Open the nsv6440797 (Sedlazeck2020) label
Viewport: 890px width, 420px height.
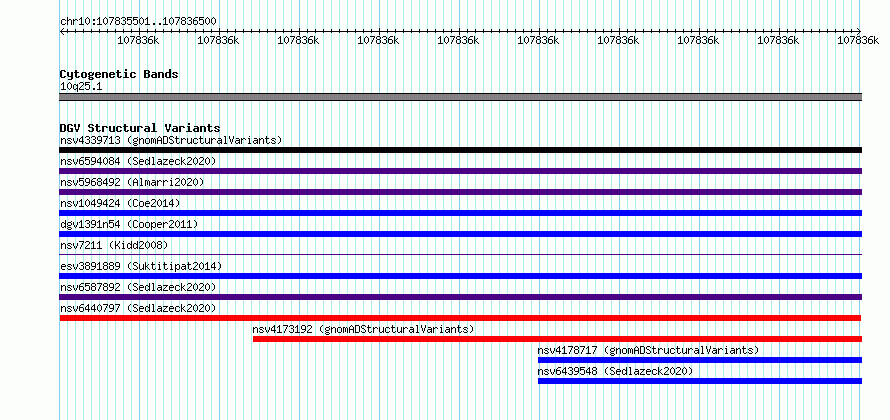click(138, 308)
